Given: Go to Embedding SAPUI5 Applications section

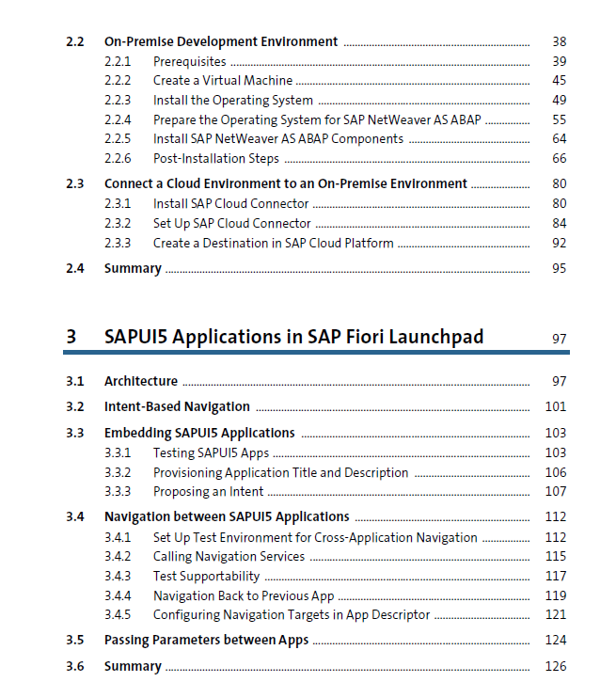Looking at the screenshot, I should click(x=199, y=434).
